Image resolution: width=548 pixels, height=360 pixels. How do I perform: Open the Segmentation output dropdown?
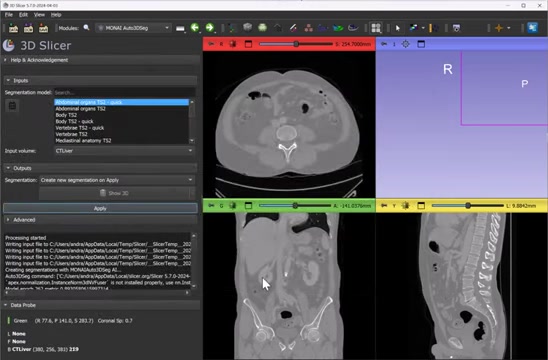click(116, 180)
